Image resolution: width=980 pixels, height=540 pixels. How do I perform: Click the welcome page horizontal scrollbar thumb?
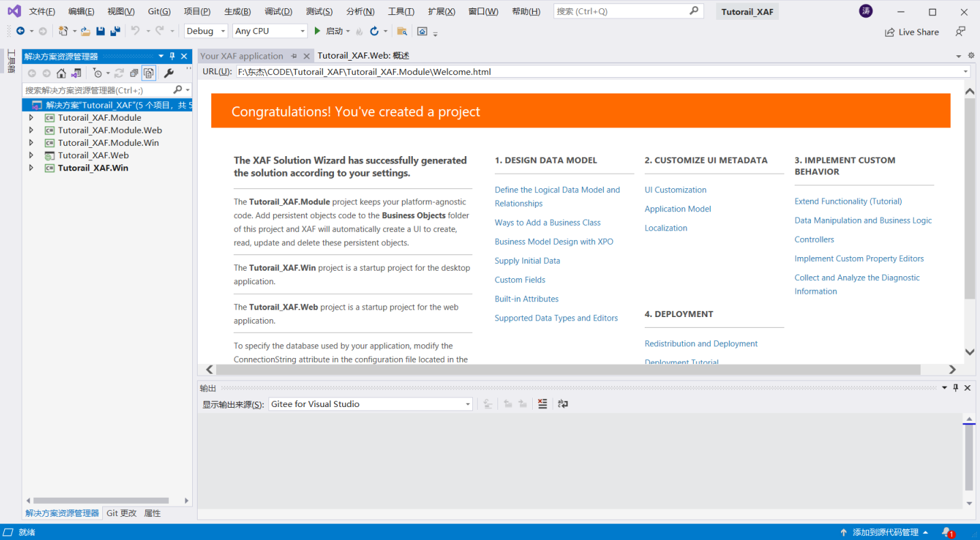pyautogui.click(x=569, y=370)
